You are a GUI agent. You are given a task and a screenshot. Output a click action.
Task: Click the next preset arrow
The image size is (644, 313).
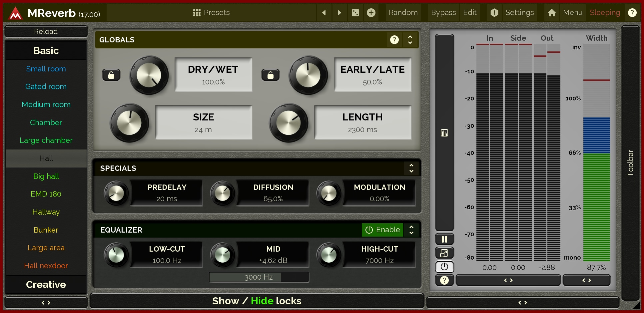click(339, 13)
